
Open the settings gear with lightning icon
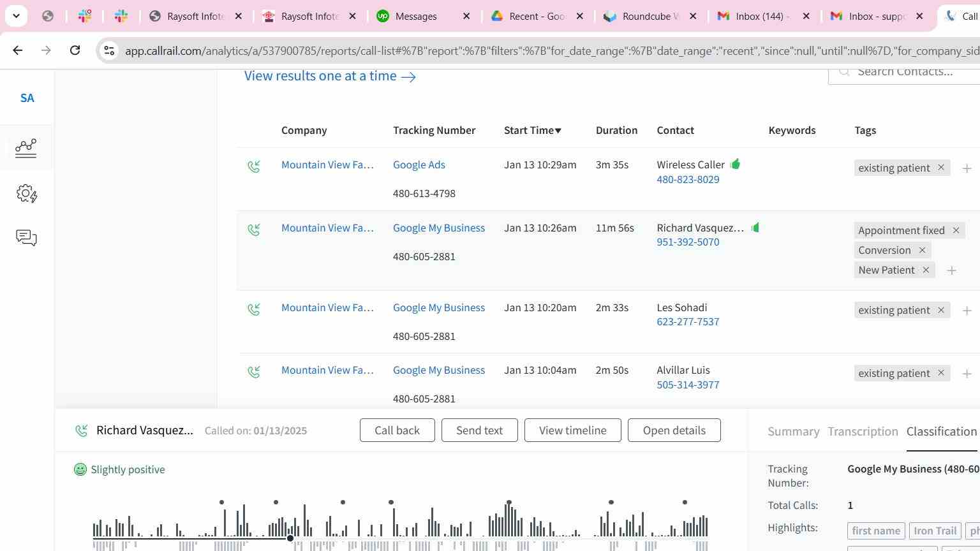click(27, 193)
